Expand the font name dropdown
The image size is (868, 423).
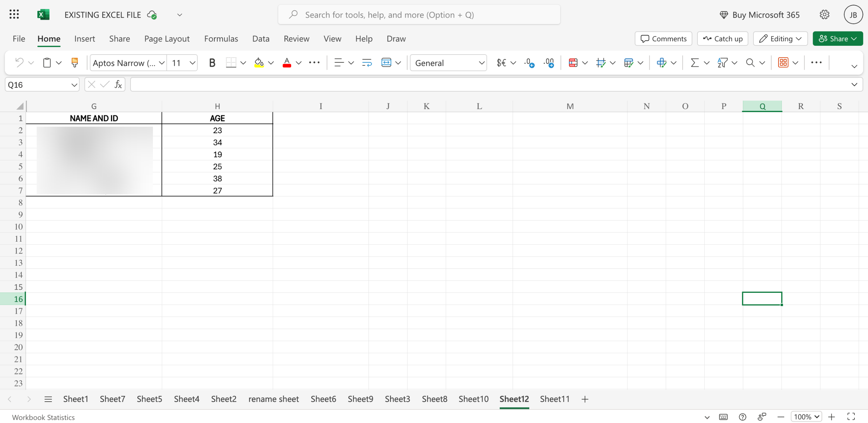click(162, 63)
